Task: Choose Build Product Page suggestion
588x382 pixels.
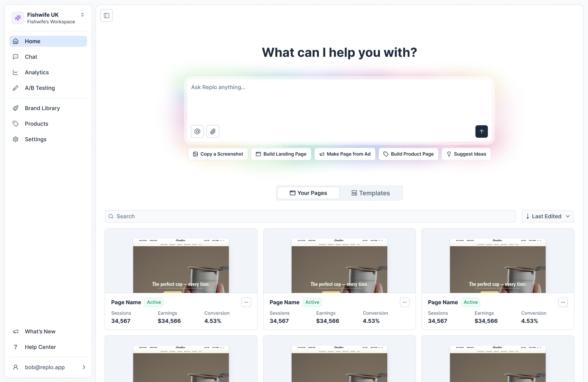Action: coord(408,154)
